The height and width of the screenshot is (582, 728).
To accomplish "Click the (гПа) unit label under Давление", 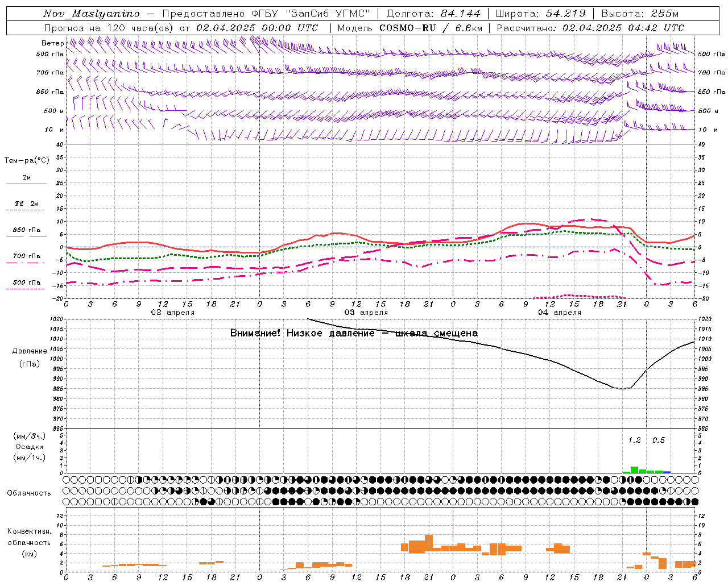I will [30, 364].
